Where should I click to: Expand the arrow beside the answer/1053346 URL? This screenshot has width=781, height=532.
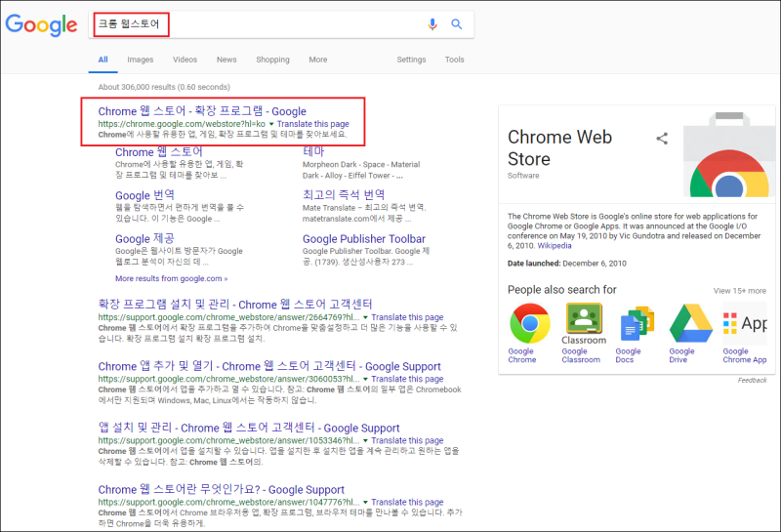[x=365, y=441]
